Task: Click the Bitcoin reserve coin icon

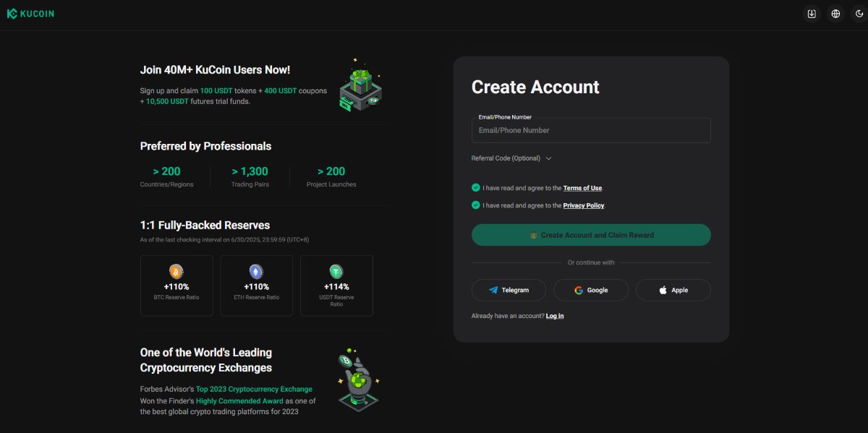Action: [x=176, y=272]
